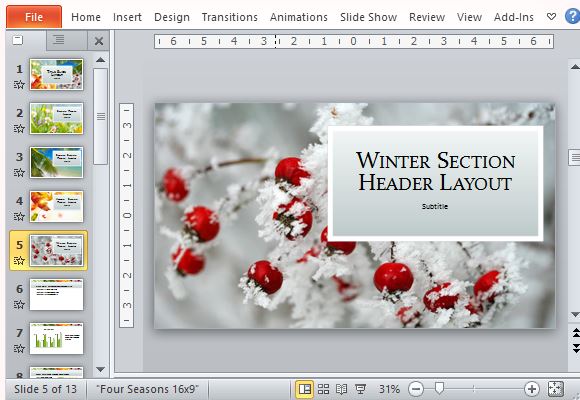Switch to Reading view
The width and height of the screenshot is (580, 400).
click(x=341, y=389)
